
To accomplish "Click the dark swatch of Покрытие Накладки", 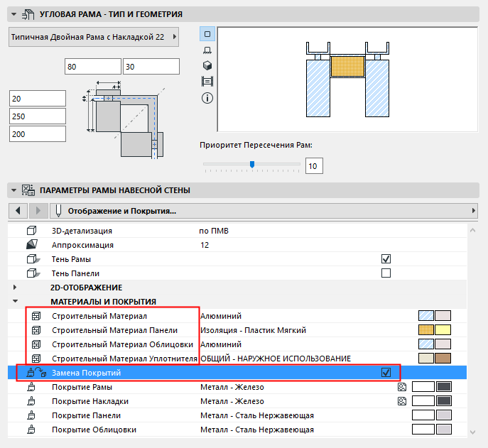I will tap(444, 401).
